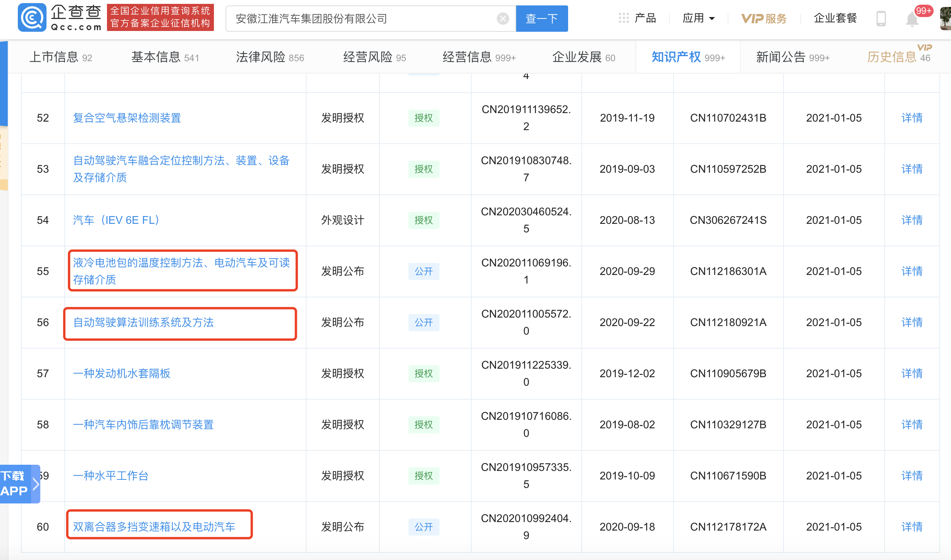Click the 公开 status tag in row 55
The width and height of the screenshot is (951, 560).
pos(424,271)
